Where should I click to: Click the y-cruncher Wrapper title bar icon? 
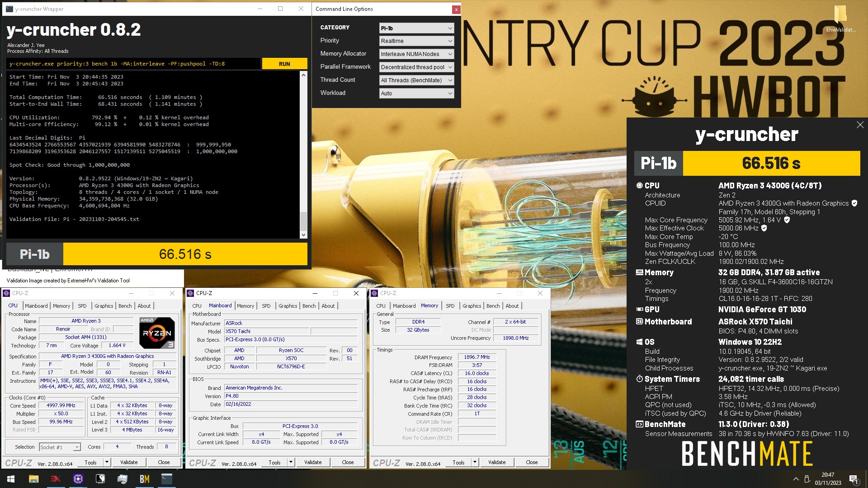click(x=9, y=9)
